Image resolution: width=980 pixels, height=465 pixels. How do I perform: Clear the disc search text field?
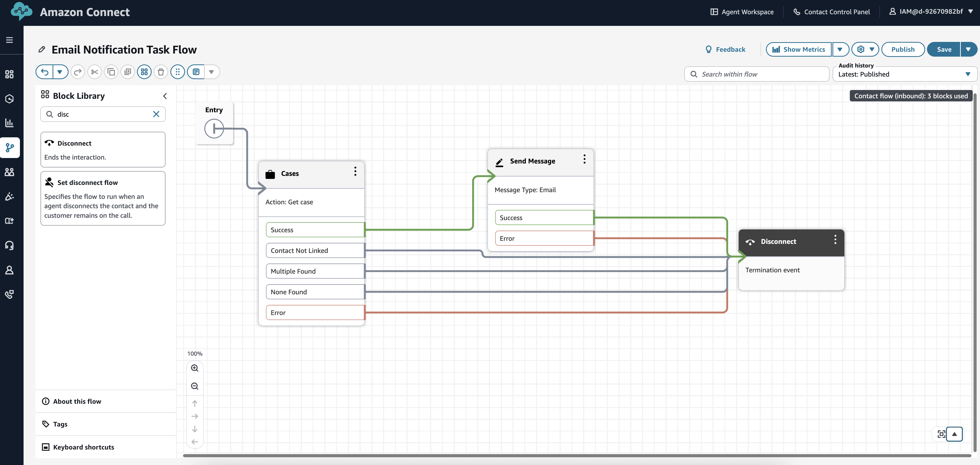pyautogui.click(x=156, y=114)
